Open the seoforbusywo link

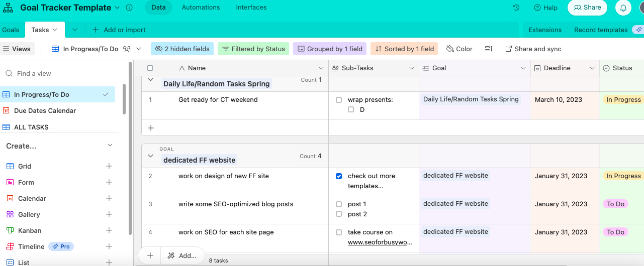point(380,242)
